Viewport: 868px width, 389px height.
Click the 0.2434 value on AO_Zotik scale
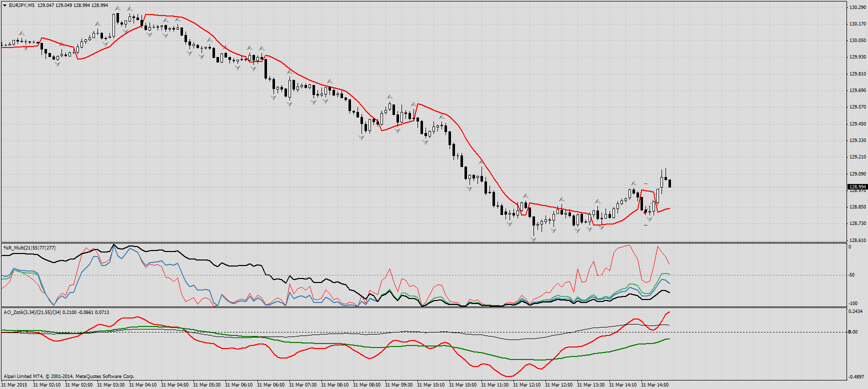tap(855, 311)
